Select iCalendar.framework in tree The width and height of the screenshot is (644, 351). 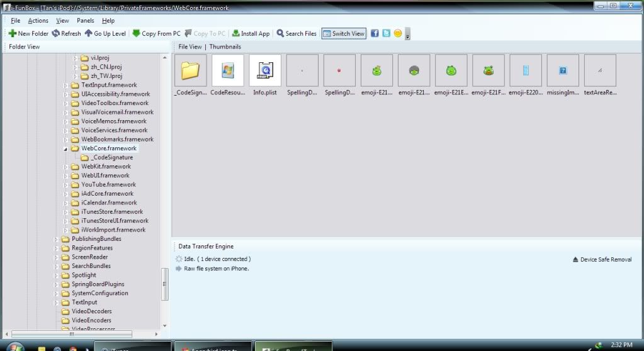pyautogui.click(x=109, y=203)
